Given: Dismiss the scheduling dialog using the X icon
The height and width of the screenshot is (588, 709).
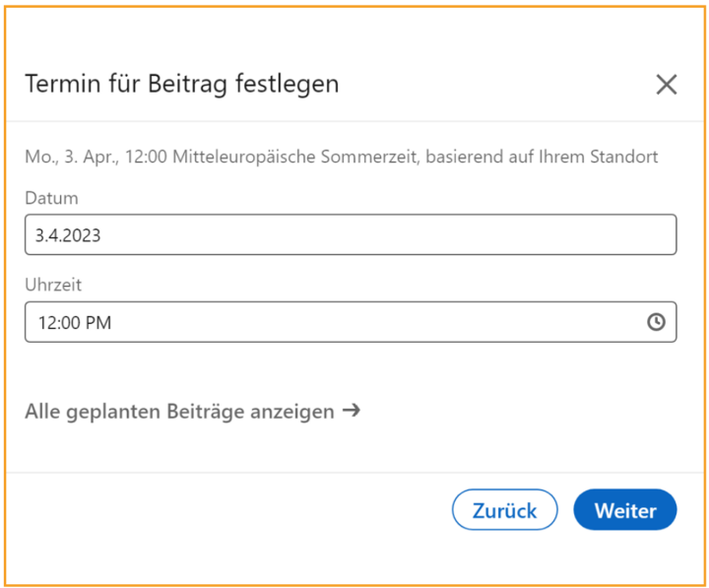Looking at the screenshot, I should pos(666,85).
